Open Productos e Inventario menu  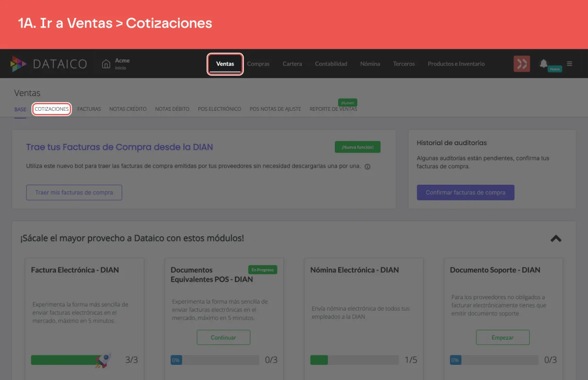(456, 64)
